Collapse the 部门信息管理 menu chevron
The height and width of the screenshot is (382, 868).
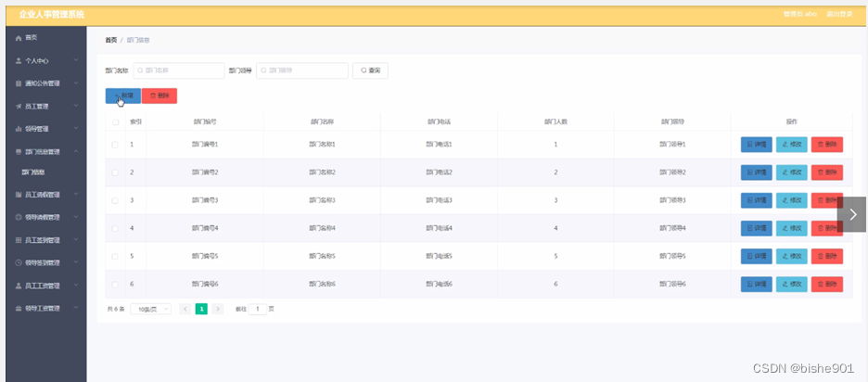(76, 151)
